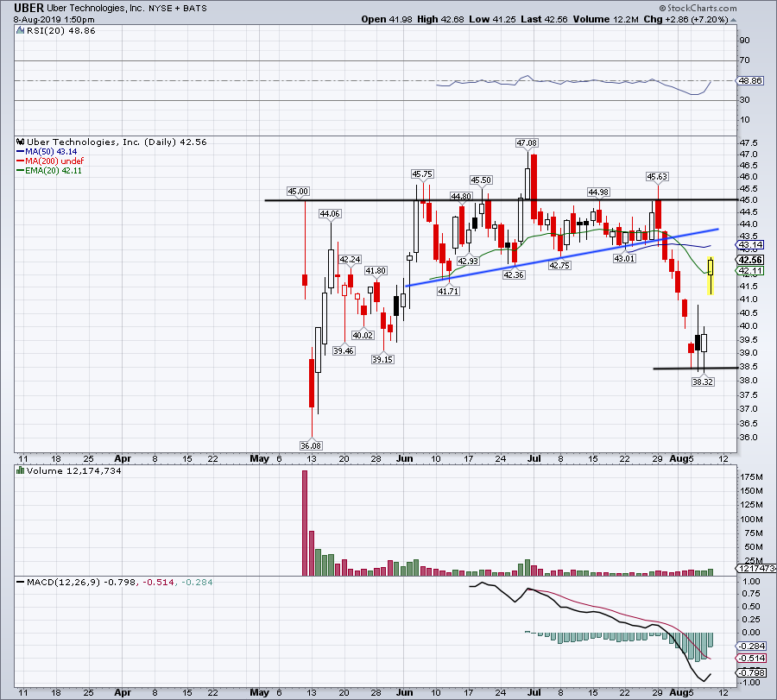Click the 39.15 low label
Viewport: 777px width, 700px height.
click(382, 360)
